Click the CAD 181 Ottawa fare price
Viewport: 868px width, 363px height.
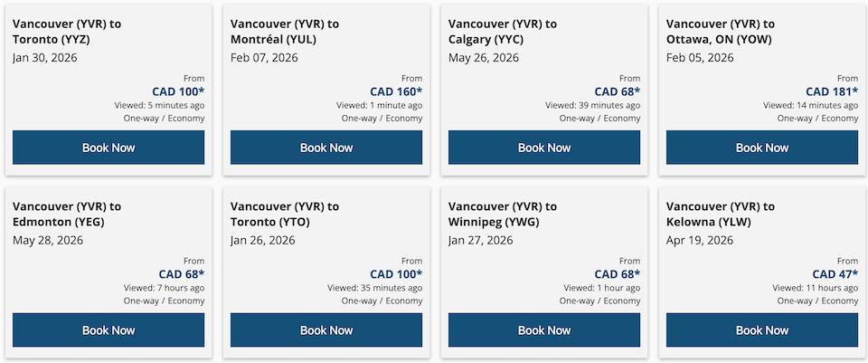[832, 91]
